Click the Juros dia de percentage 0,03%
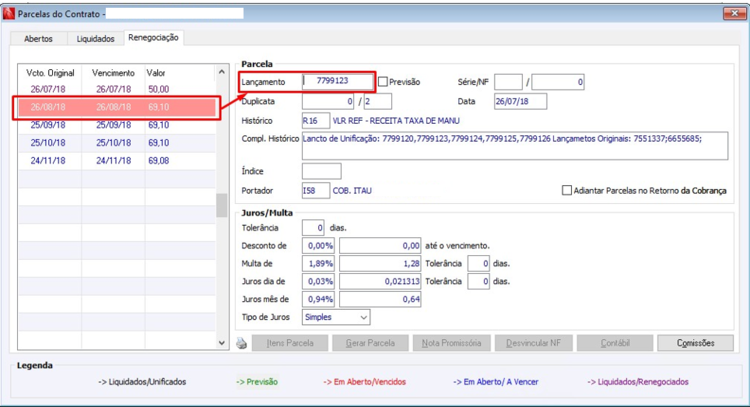The height and width of the screenshot is (407, 750). pos(318,281)
